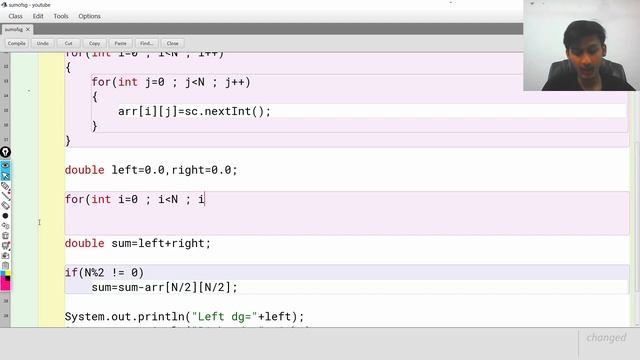Open the Class menu
This screenshot has width=640, height=360.
(x=16, y=16)
